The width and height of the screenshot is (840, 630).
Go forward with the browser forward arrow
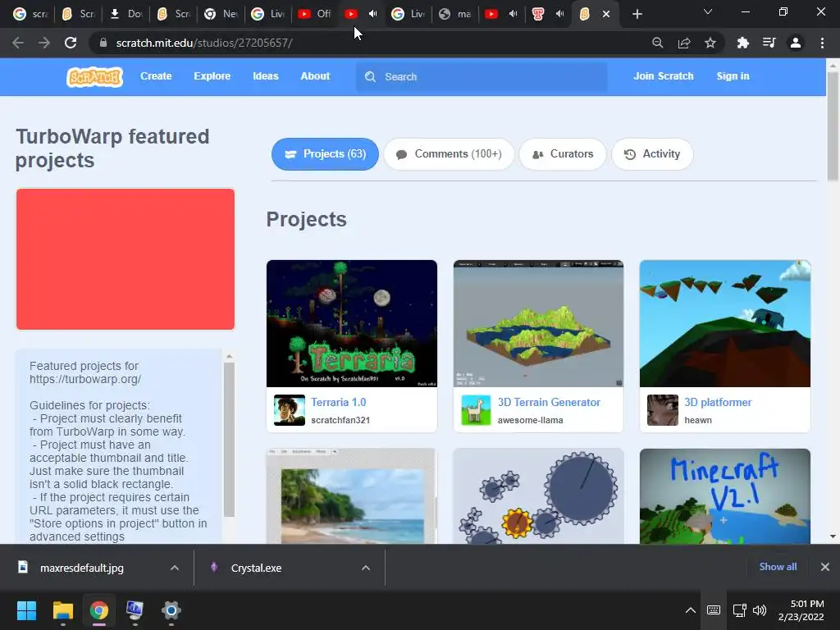[x=44, y=43]
